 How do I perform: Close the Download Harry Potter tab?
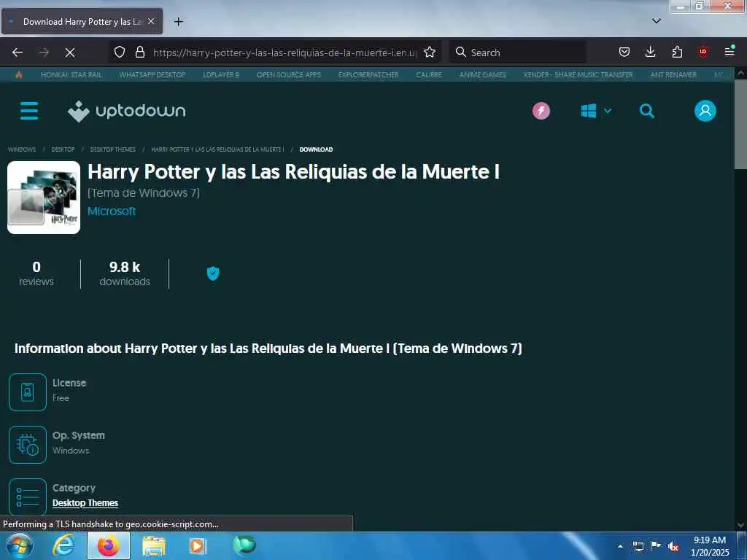click(151, 21)
